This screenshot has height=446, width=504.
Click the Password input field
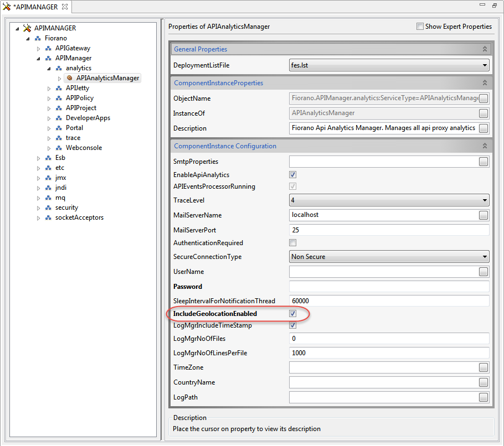pyautogui.click(x=389, y=287)
